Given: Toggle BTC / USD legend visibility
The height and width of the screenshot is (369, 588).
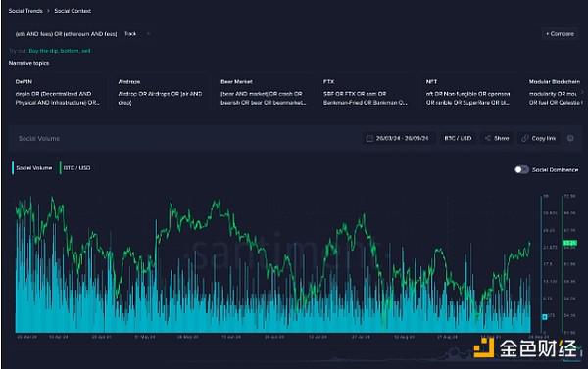Looking at the screenshot, I should pos(75,168).
